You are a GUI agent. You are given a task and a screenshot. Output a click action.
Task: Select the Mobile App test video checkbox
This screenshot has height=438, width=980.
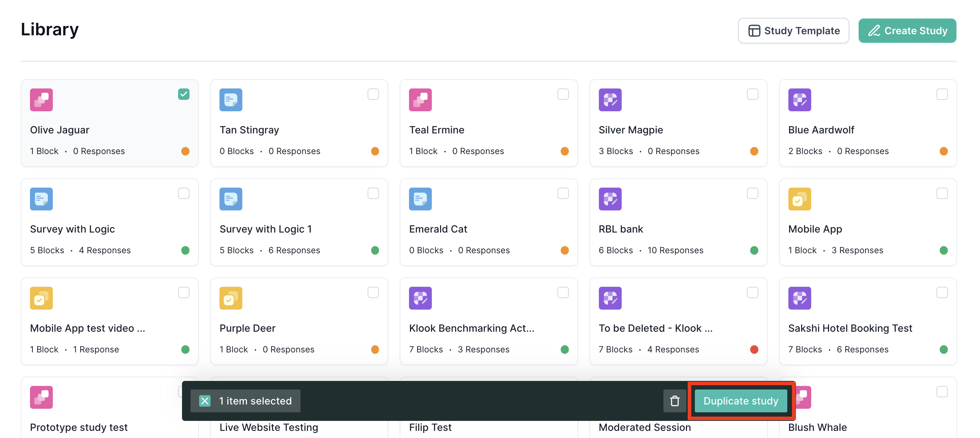click(x=184, y=292)
